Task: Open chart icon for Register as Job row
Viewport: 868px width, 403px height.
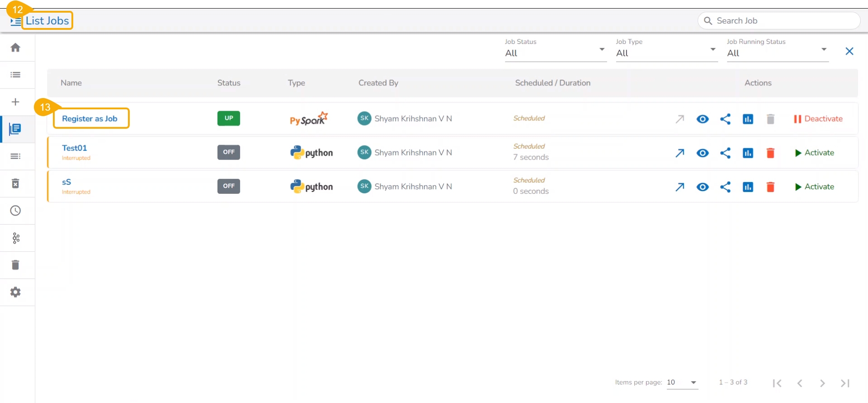Action: click(748, 119)
